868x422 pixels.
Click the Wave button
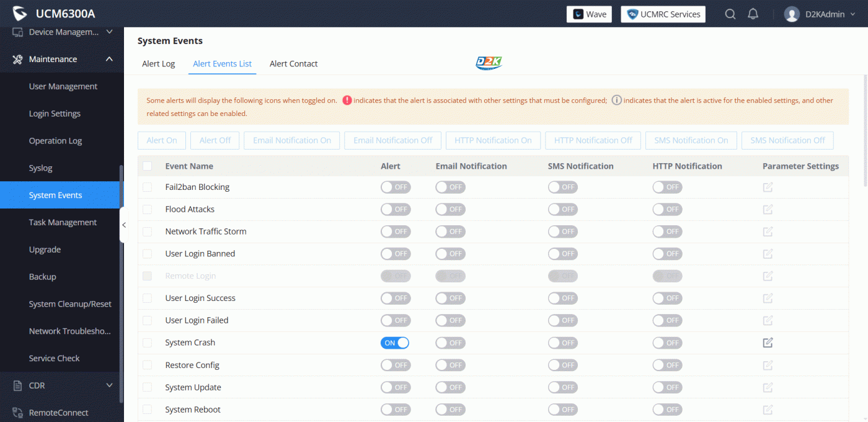click(x=589, y=14)
